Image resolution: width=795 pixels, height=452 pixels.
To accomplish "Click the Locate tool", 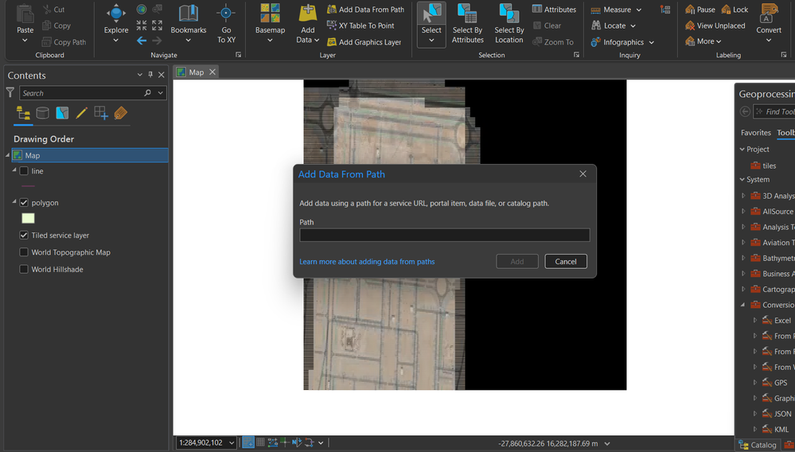I will click(608, 25).
